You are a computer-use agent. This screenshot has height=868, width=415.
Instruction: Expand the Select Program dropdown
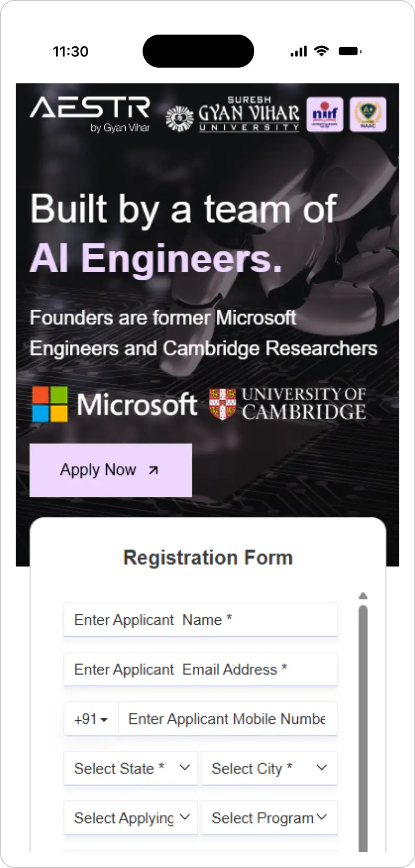pos(269,818)
